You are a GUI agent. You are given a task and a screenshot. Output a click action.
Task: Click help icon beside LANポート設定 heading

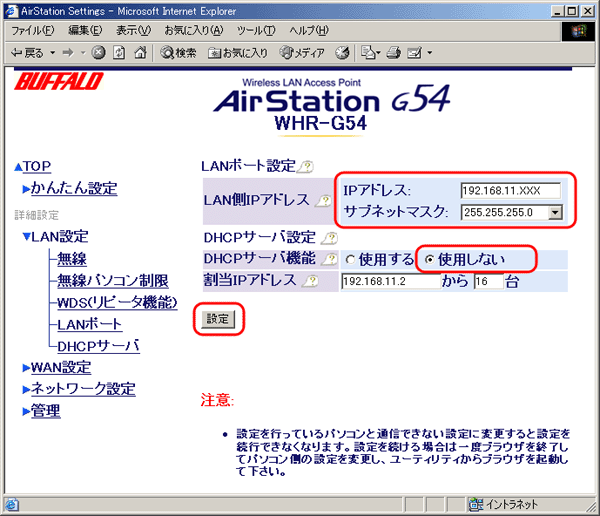[x=306, y=167]
